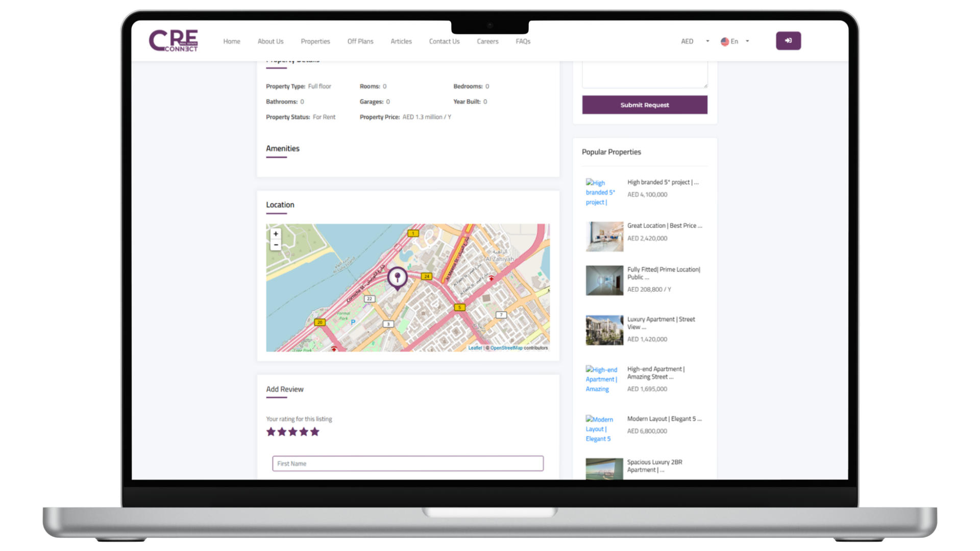The height and width of the screenshot is (551, 980).
Task: Select the second rating star
Action: pos(282,432)
